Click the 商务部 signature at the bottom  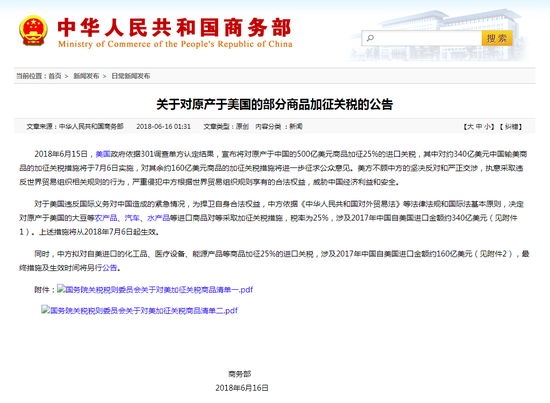(x=240, y=374)
